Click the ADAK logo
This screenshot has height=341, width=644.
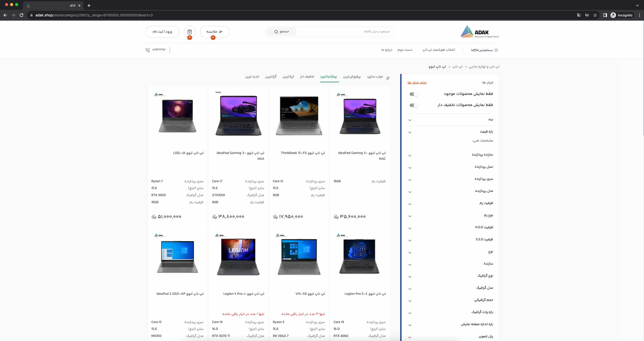tap(480, 32)
